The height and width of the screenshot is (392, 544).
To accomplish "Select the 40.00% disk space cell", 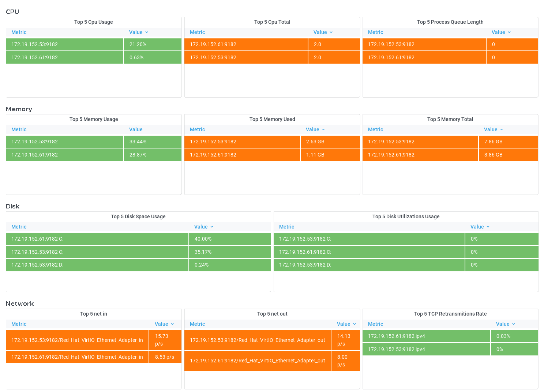I will click(230, 239).
